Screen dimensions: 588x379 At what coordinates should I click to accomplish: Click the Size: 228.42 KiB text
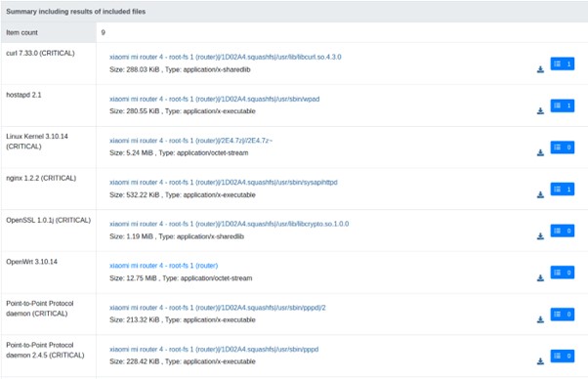[x=134, y=361]
